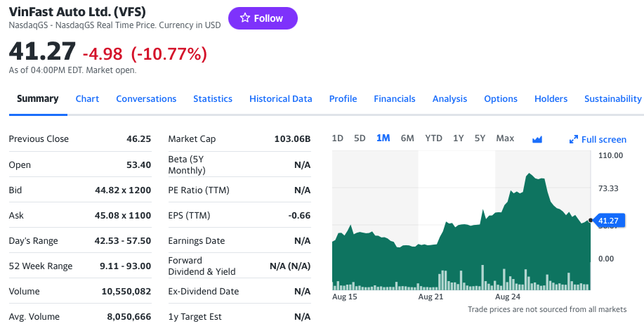Screen dimensions: 644x331
Task: Click the 1y Target Est label
Action: click(195, 317)
